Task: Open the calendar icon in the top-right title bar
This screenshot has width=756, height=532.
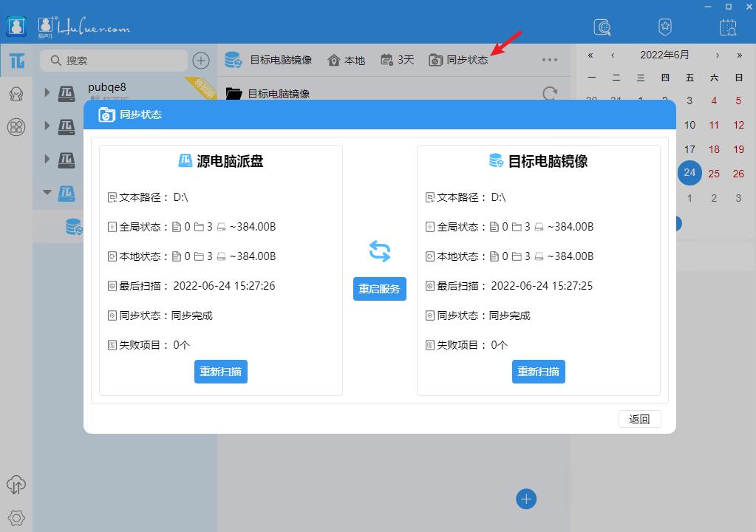Action: 727,27
